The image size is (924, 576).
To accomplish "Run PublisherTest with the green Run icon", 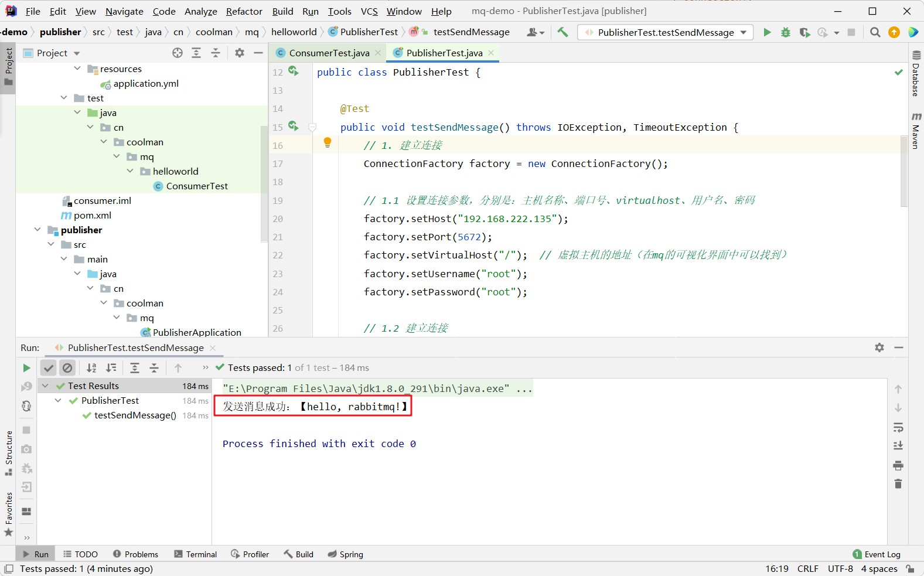I will click(x=767, y=32).
